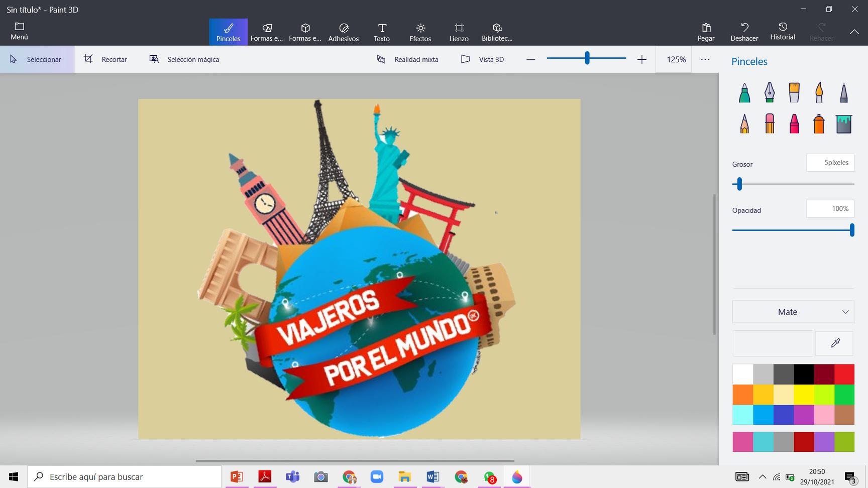868x488 pixels.
Task: Open Microsoft Teams from the taskbar
Action: tap(293, 476)
